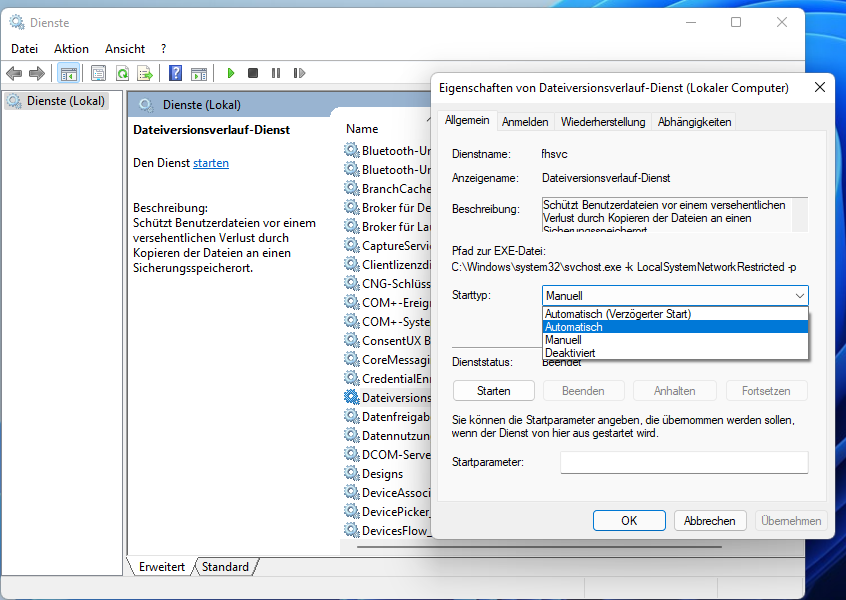
Task: Select the DeviceAssoci service row
Action: 387,492
